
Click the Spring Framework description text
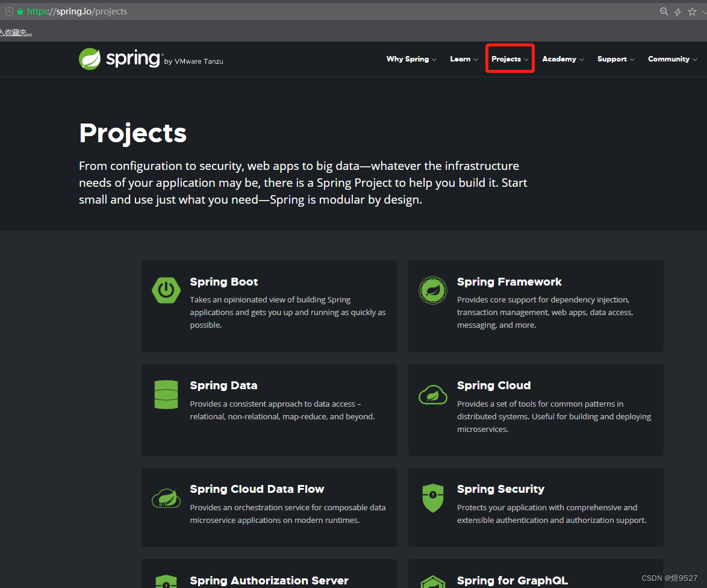(x=544, y=312)
